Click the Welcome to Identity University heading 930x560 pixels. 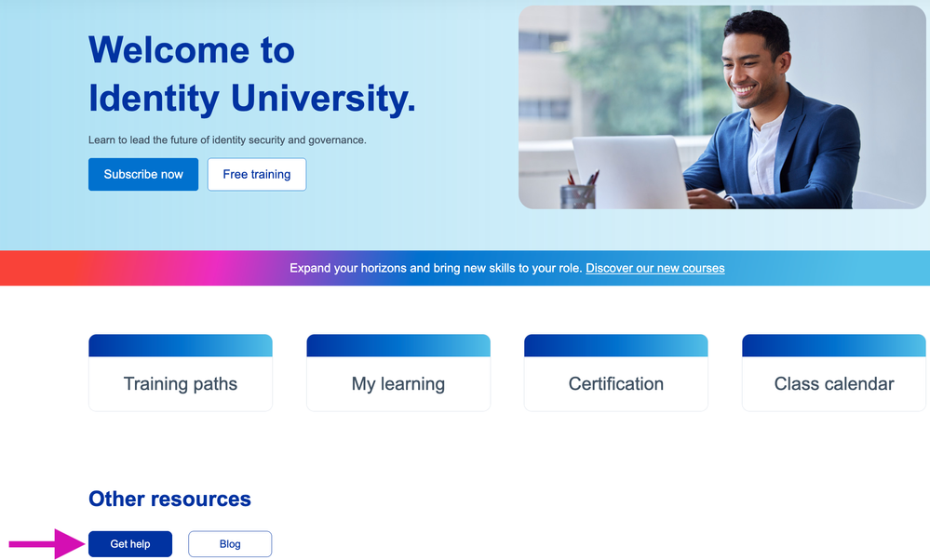251,74
